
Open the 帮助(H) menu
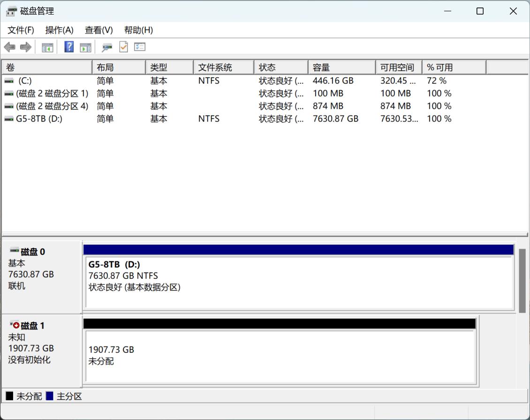[138, 30]
